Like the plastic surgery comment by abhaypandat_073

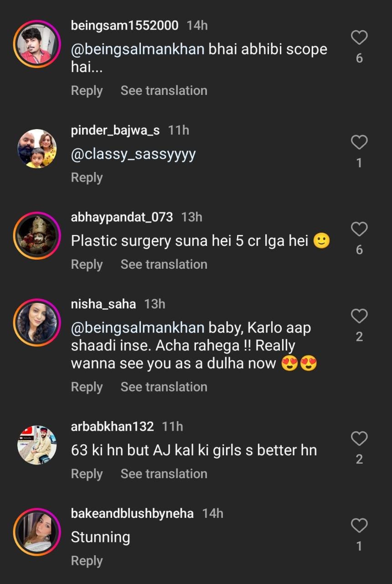pyautogui.click(x=359, y=229)
